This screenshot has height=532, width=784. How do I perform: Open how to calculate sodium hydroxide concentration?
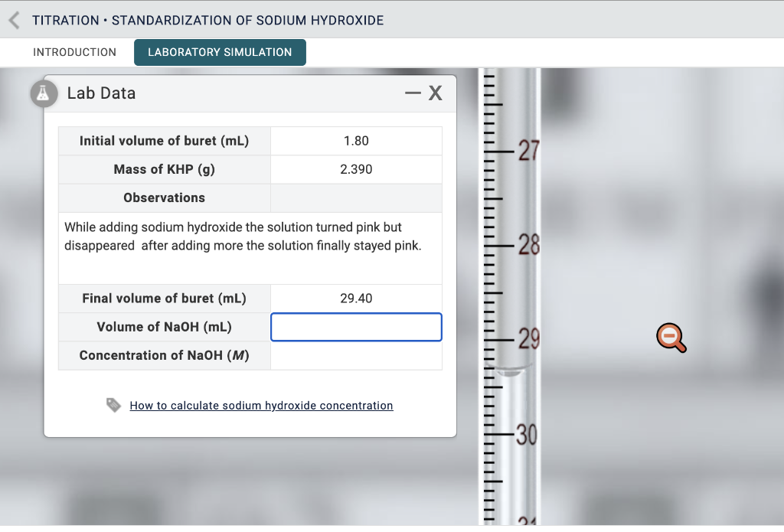[261, 405]
